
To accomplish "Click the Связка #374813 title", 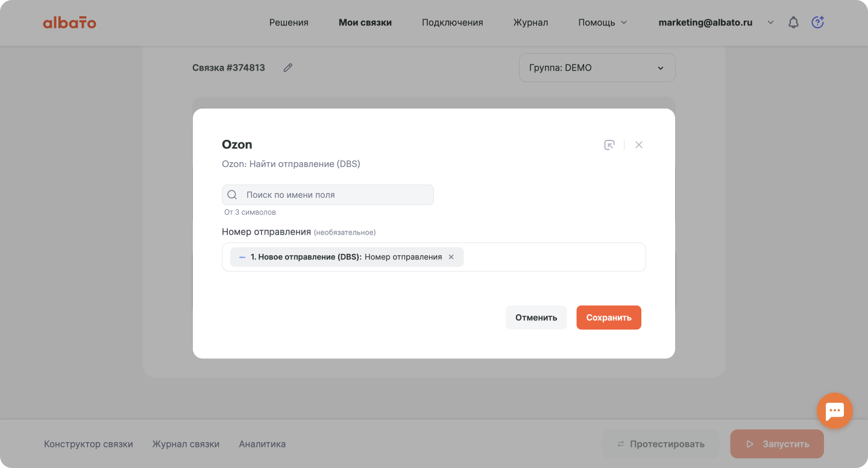I will coord(228,68).
